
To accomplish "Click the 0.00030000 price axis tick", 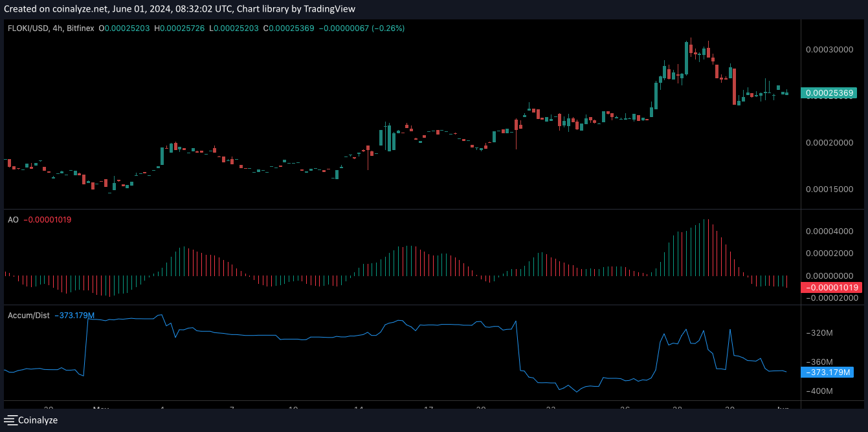I will (829, 50).
